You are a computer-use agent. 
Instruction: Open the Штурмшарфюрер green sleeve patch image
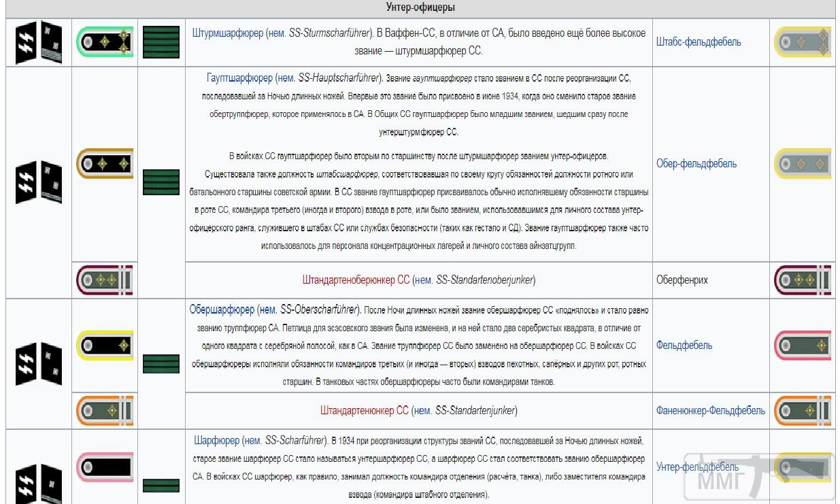tap(161, 42)
